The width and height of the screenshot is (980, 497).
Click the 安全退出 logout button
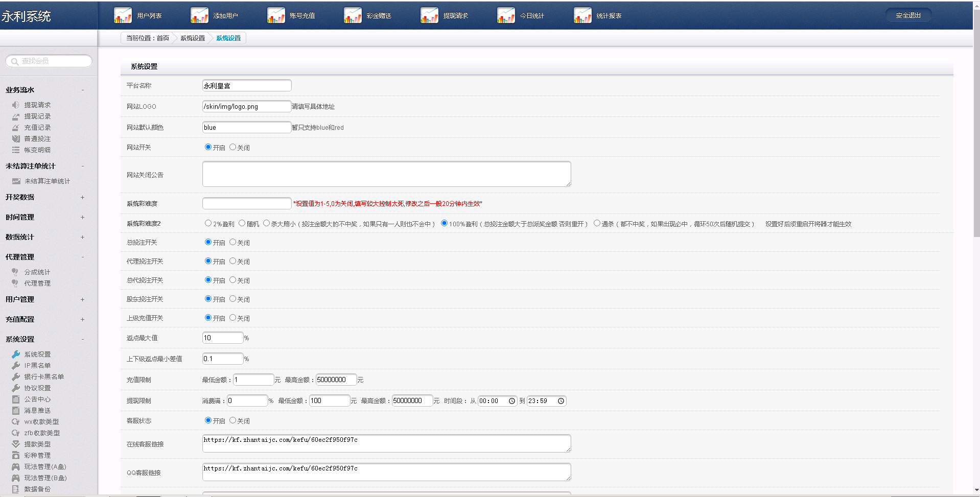point(908,15)
